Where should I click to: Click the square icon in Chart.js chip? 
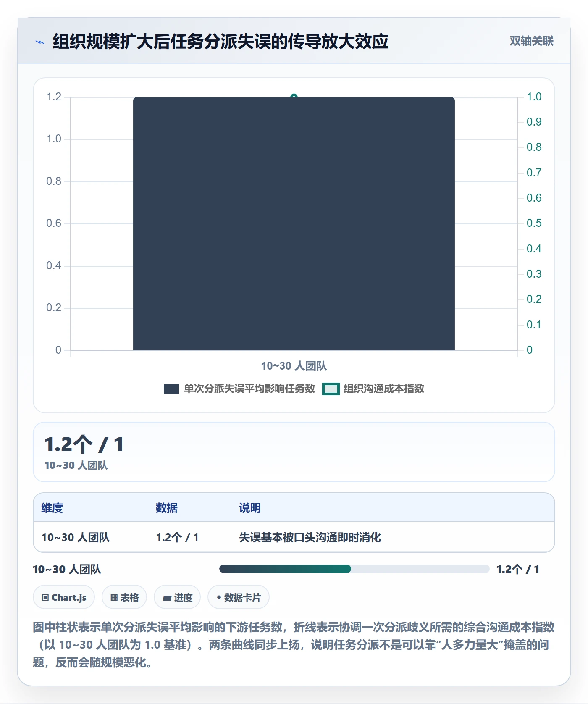pyautogui.click(x=45, y=597)
